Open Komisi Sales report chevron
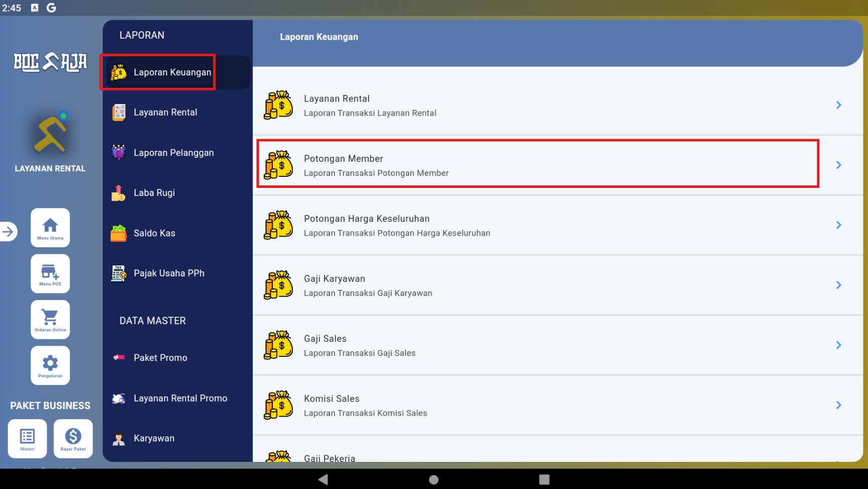 pyautogui.click(x=838, y=405)
